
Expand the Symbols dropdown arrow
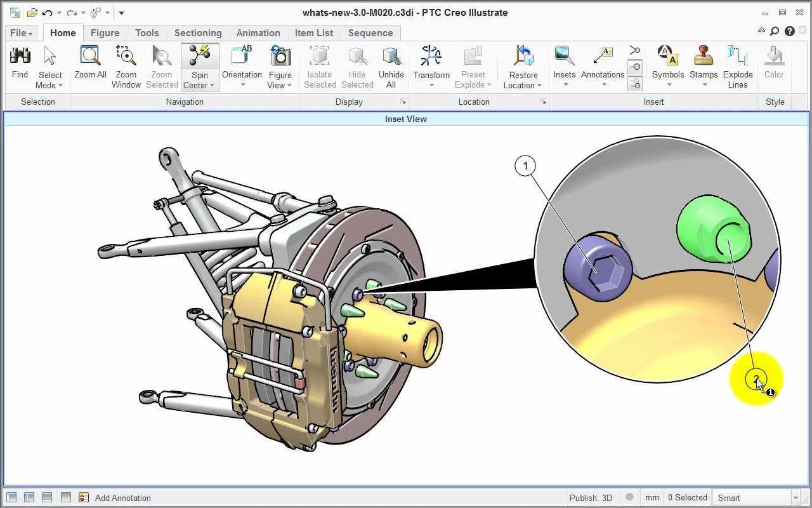point(669,85)
